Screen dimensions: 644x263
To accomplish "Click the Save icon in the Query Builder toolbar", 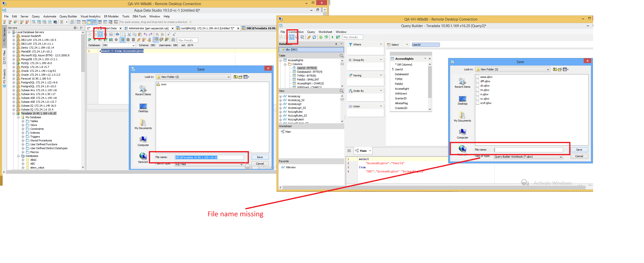I will pyautogui.click(x=291, y=37).
